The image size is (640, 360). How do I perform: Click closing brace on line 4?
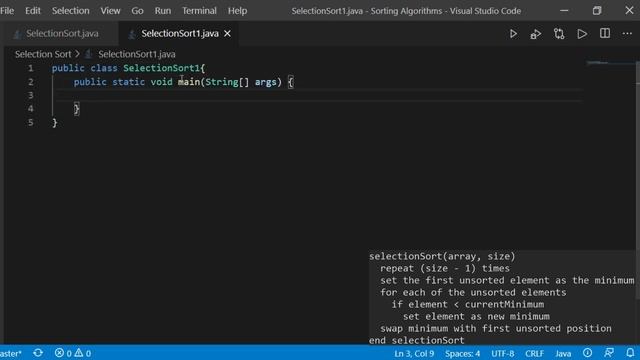point(76,109)
